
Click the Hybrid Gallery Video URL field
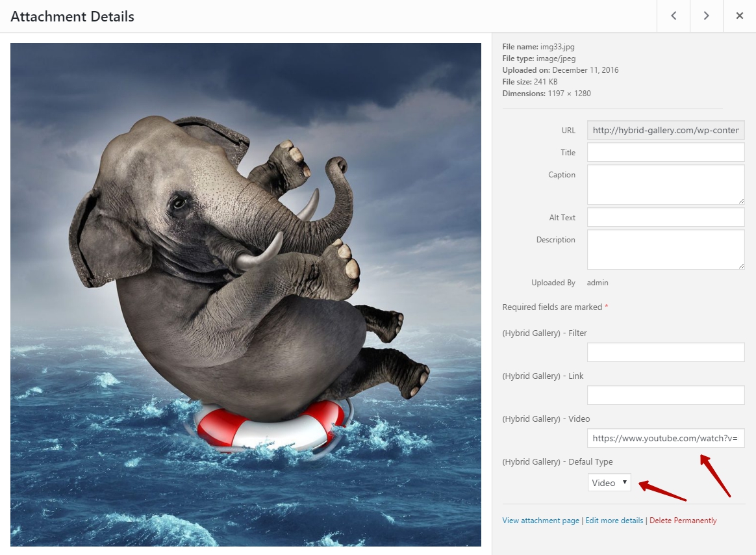click(665, 438)
